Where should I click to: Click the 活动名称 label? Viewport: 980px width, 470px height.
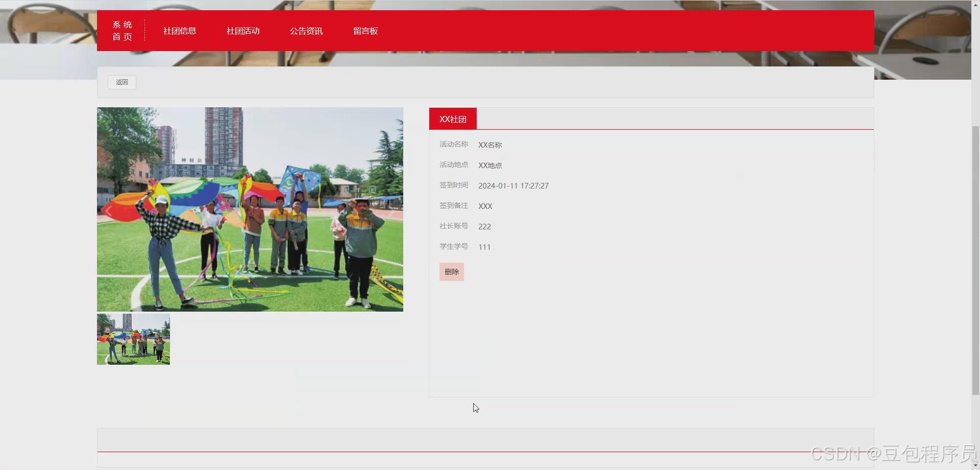pyautogui.click(x=454, y=145)
